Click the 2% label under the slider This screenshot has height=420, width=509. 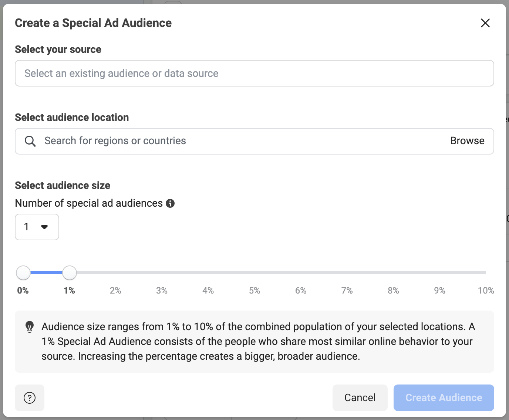(x=115, y=291)
